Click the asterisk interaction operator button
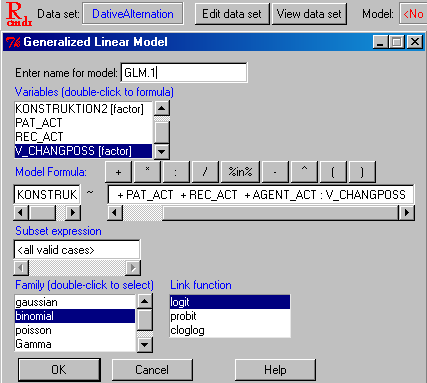 147,172
